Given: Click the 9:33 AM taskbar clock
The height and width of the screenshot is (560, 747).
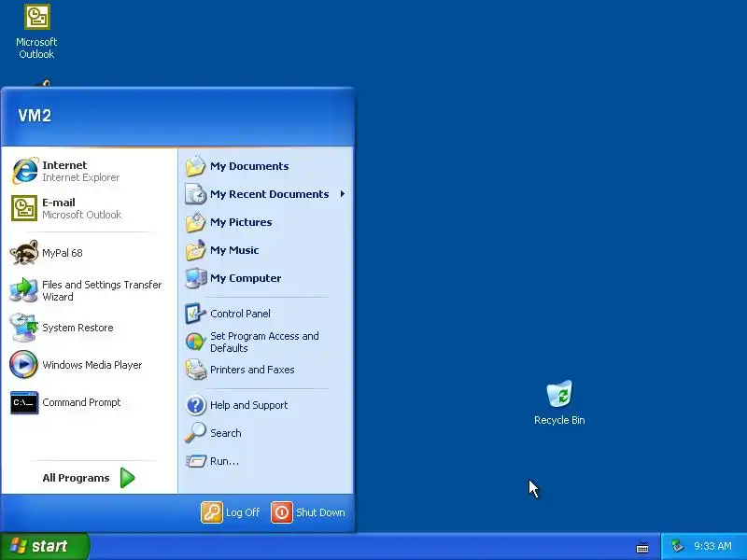Looking at the screenshot, I should click(x=712, y=546).
